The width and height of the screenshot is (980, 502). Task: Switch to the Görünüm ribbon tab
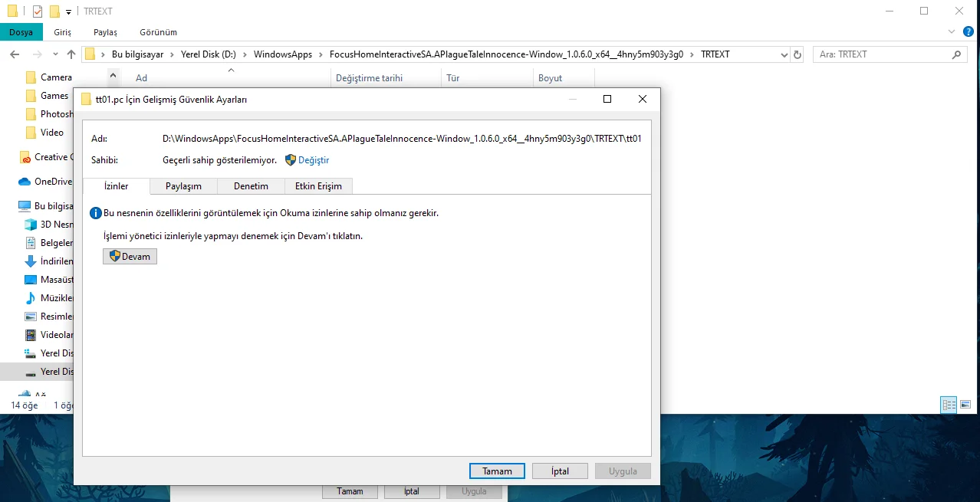(x=158, y=32)
